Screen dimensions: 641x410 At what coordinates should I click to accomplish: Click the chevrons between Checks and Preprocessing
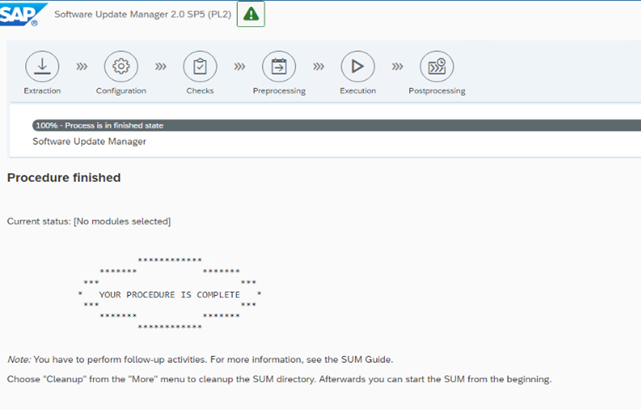[240, 66]
